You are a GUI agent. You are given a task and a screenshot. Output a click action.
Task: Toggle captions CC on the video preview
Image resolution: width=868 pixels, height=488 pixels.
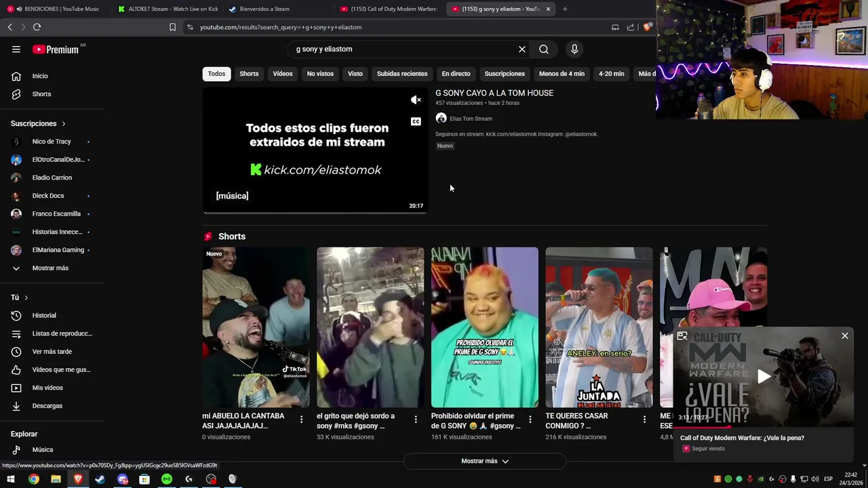point(416,121)
